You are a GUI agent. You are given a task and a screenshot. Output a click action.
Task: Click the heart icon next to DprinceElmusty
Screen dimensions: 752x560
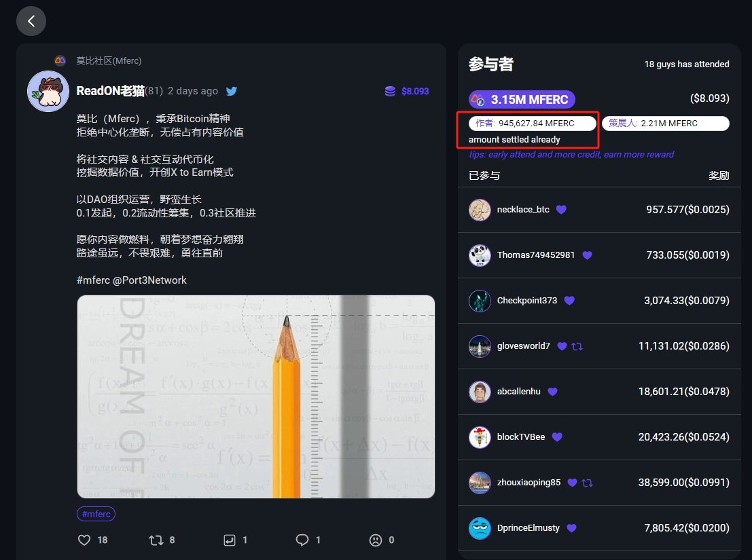pyautogui.click(x=571, y=528)
